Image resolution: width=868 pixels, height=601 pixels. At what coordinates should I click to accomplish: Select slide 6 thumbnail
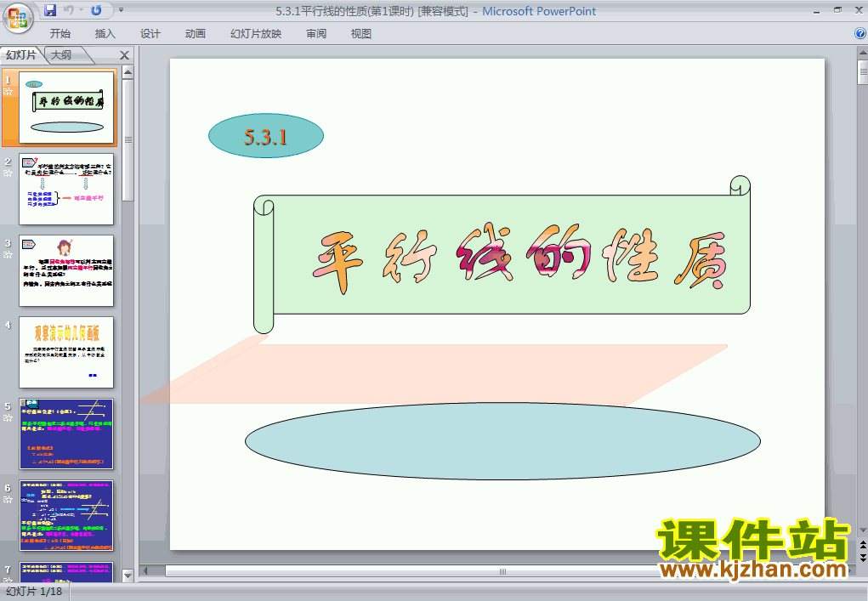66,516
